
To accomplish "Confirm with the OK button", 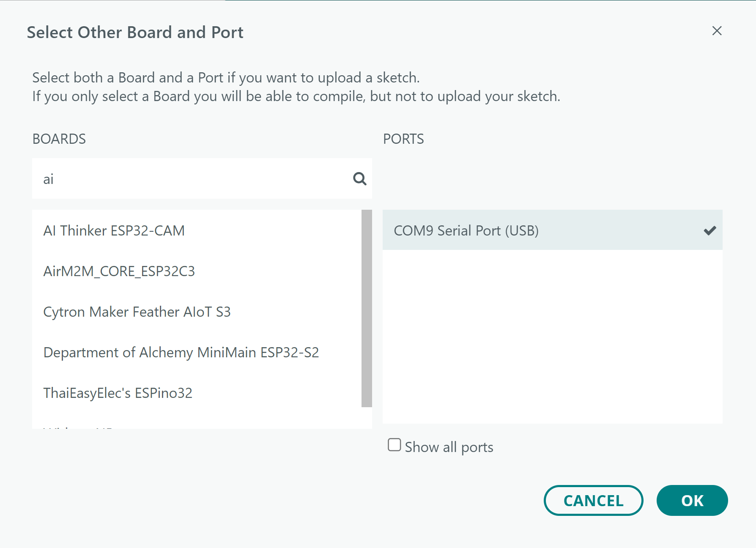I will tap(692, 500).
